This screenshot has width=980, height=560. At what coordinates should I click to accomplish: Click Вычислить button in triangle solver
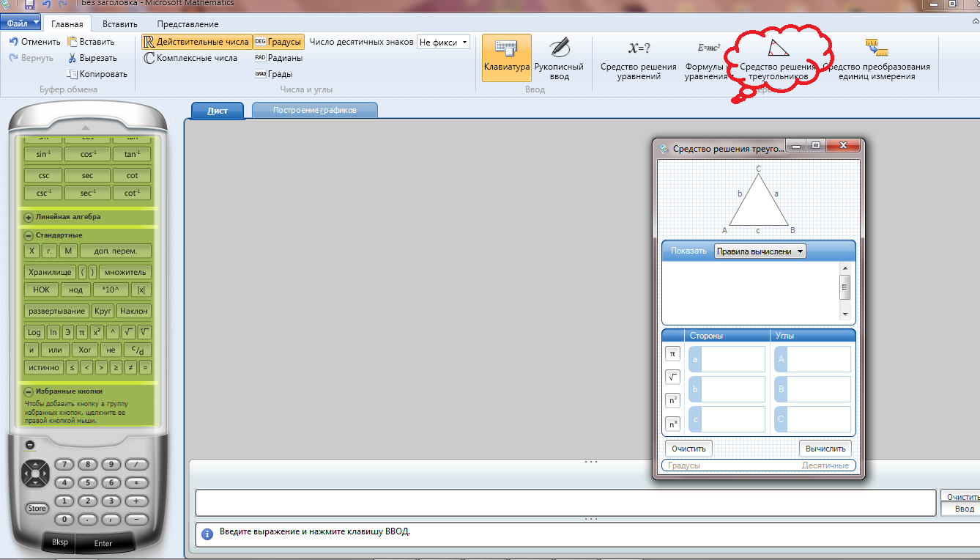825,449
